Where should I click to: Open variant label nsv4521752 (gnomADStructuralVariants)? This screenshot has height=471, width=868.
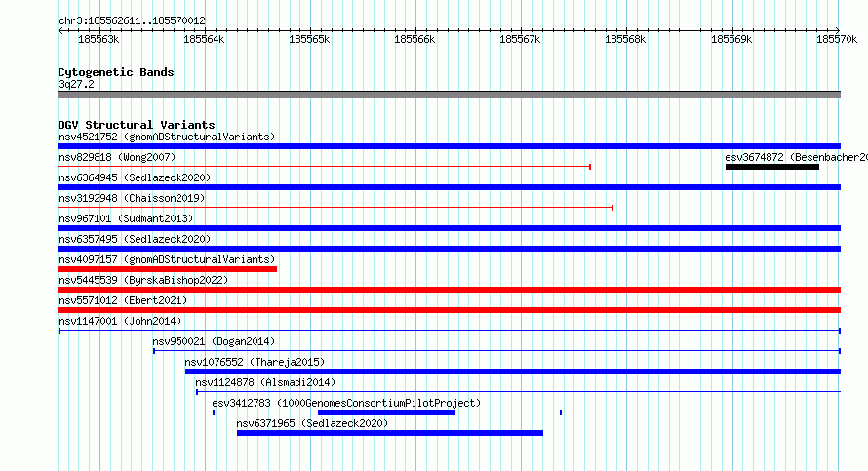coord(167,137)
